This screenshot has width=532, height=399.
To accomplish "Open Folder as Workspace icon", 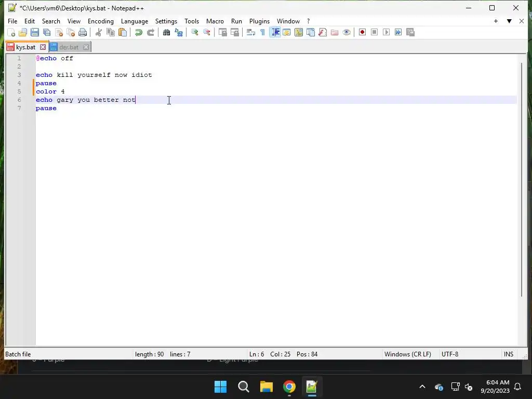I will point(335,32).
